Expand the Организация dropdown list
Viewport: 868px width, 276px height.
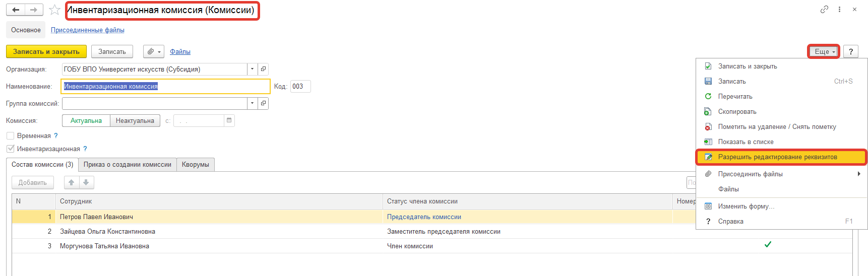pos(252,69)
